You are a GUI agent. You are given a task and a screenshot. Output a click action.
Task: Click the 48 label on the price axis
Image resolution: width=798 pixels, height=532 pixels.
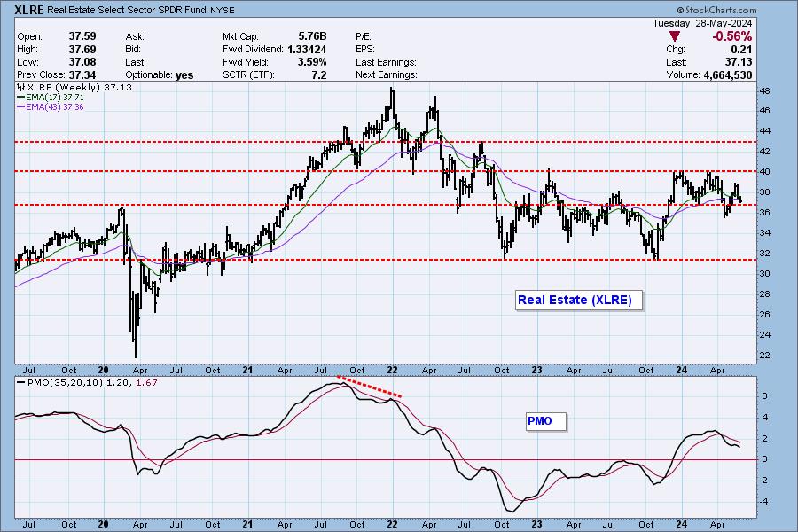point(764,91)
